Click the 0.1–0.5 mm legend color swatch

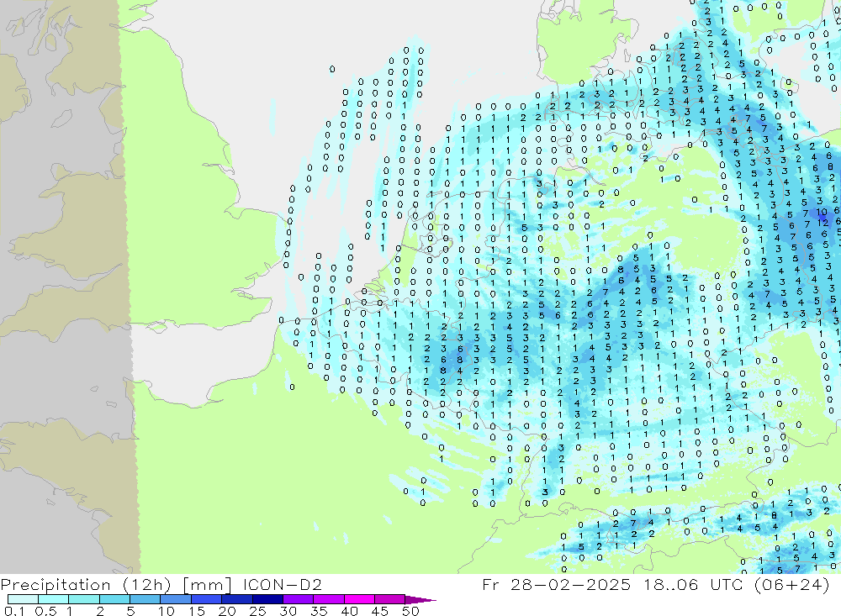[x=23, y=599]
